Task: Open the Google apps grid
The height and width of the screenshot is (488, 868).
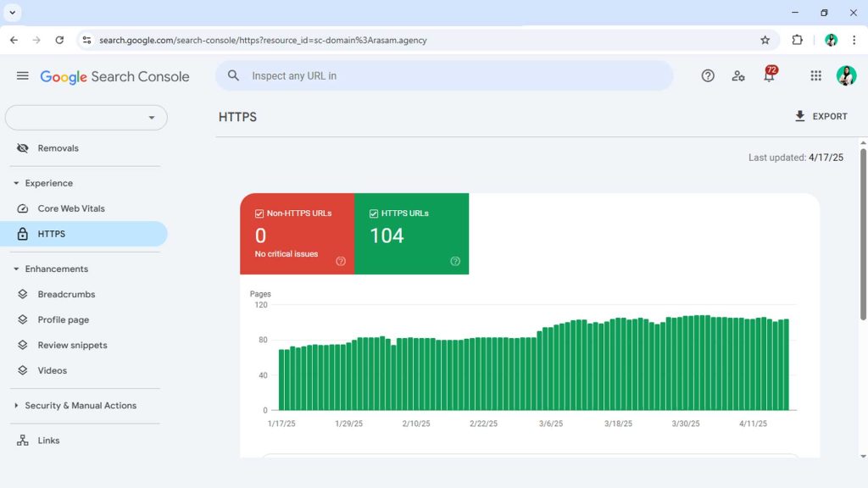Action: tap(815, 75)
